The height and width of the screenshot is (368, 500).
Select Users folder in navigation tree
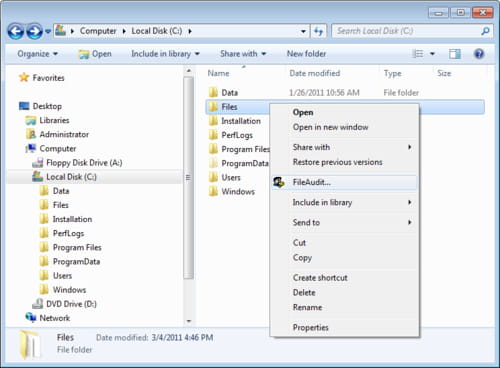(x=55, y=276)
